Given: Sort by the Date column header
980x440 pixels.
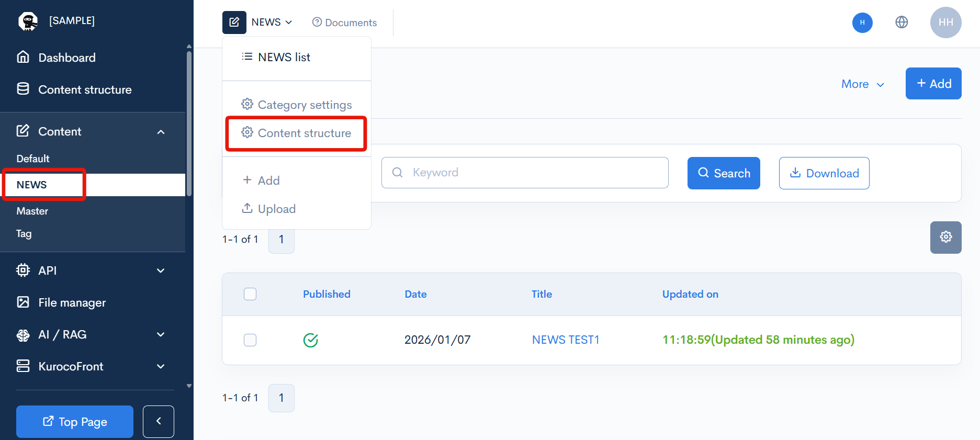Looking at the screenshot, I should point(415,294).
